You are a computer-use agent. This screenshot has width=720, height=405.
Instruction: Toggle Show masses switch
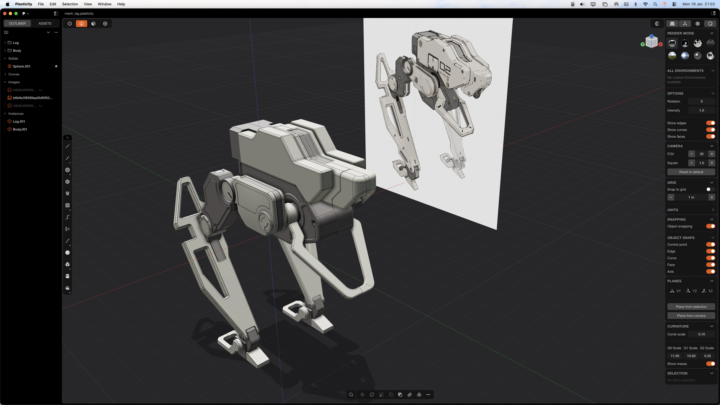pyautogui.click(x=710, y=364)
